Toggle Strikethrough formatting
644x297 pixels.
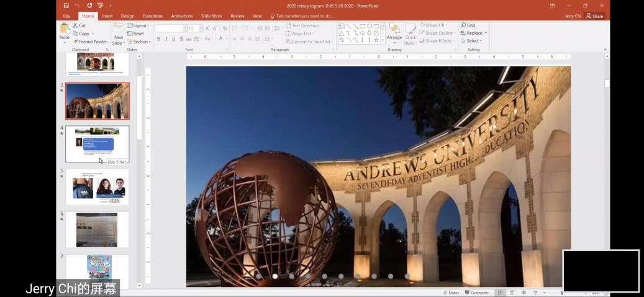click(189, 39)
